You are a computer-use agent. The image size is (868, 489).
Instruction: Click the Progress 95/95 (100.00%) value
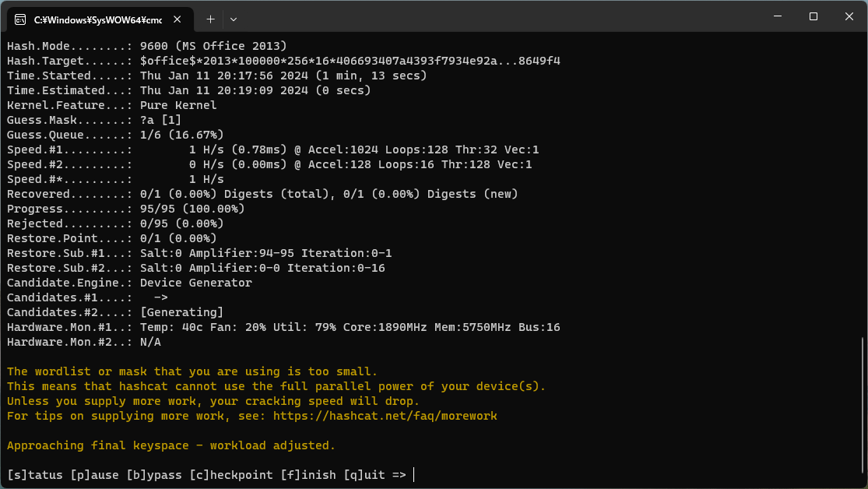(x=192, y=209)
